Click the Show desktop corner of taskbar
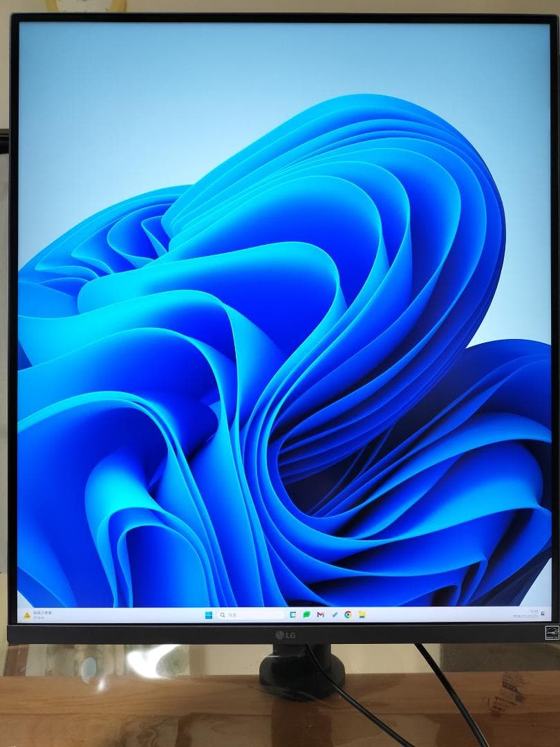This screenshot has height=747, width=560. pyautogui.click(x=551, y=614)
